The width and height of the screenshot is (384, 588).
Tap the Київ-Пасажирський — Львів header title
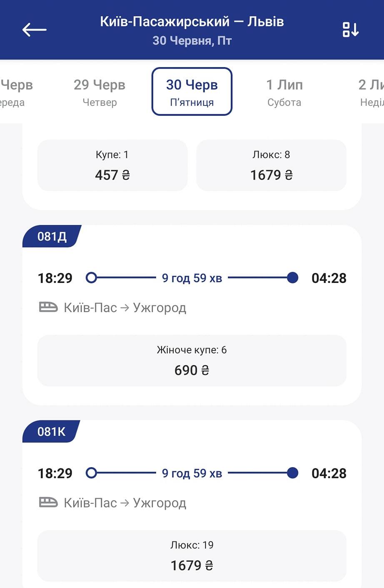pos(192,22)
